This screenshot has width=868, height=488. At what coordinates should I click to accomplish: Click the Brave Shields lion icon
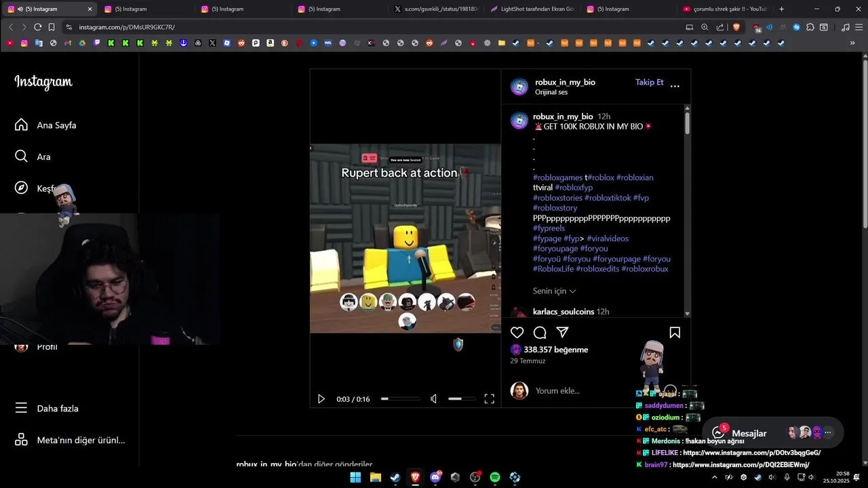coord(736,27)
